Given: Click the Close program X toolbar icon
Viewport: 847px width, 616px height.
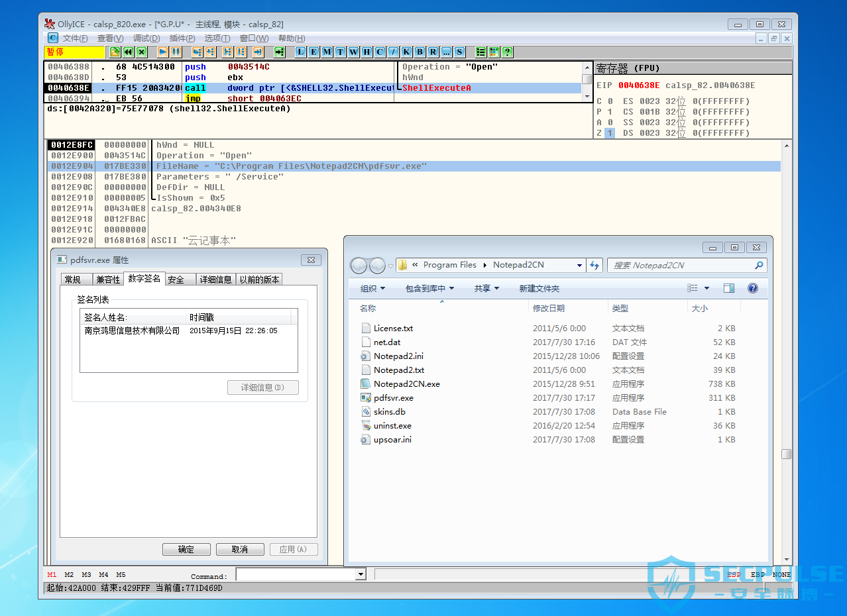Looking at the screenshot, I should pos(142,52).
